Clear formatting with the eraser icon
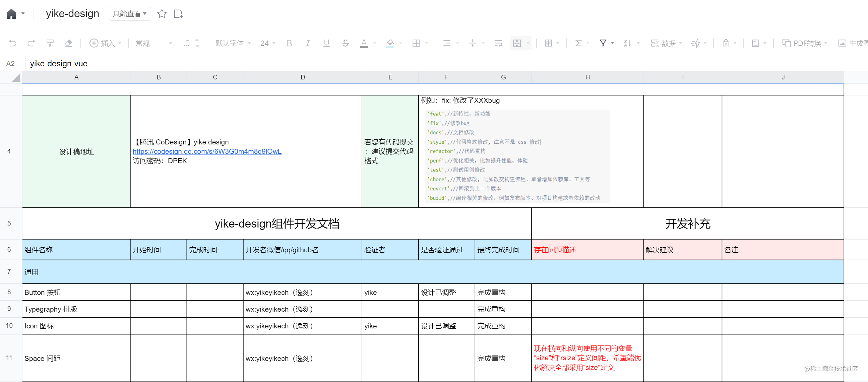This screenshot has height=382, width=868. (69, 43)
